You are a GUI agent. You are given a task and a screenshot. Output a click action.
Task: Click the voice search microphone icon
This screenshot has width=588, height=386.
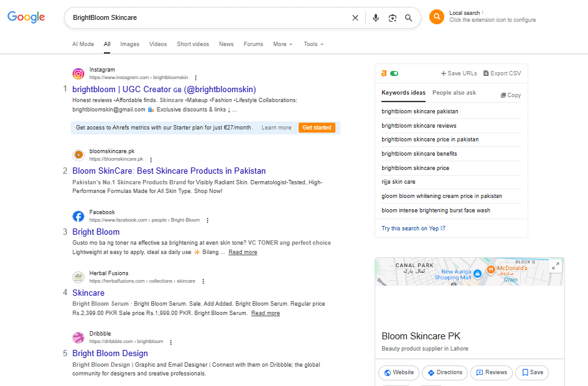(376, 18)
